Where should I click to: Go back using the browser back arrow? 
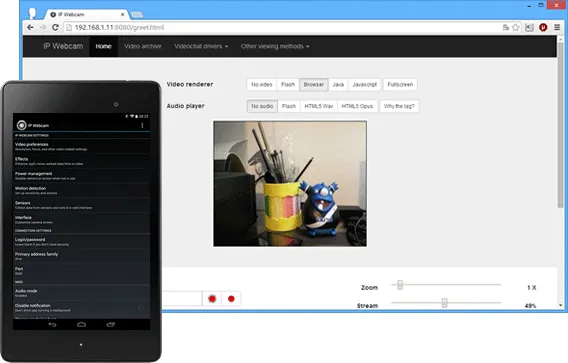pos(30,28)
